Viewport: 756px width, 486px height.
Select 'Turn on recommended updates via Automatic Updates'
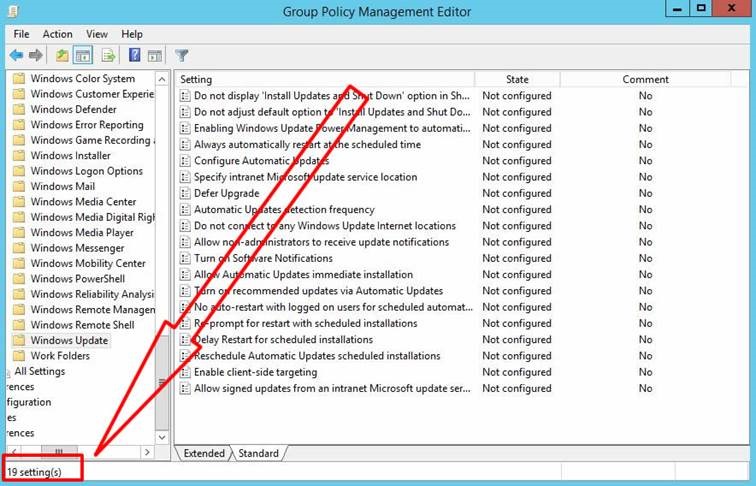318,291
